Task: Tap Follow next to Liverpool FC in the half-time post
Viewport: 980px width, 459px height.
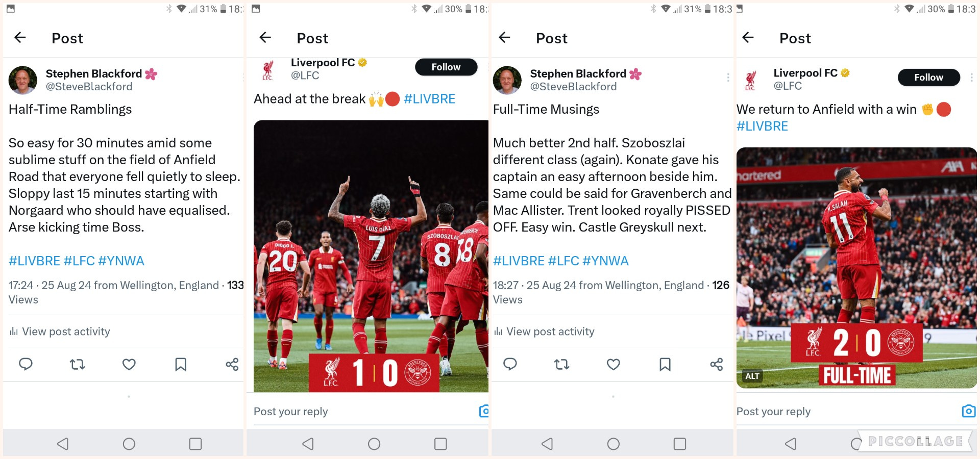Action: (x=446, y=67)
